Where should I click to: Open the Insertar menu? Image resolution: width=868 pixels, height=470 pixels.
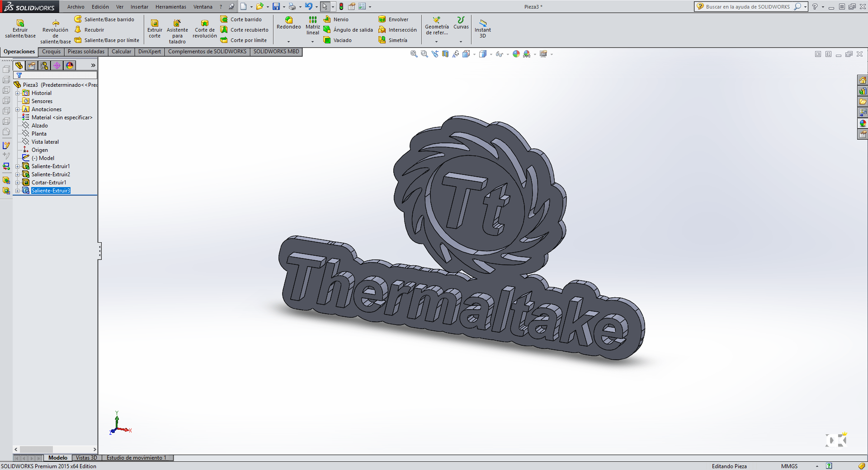pyautogui.click(x=139, y=7)
